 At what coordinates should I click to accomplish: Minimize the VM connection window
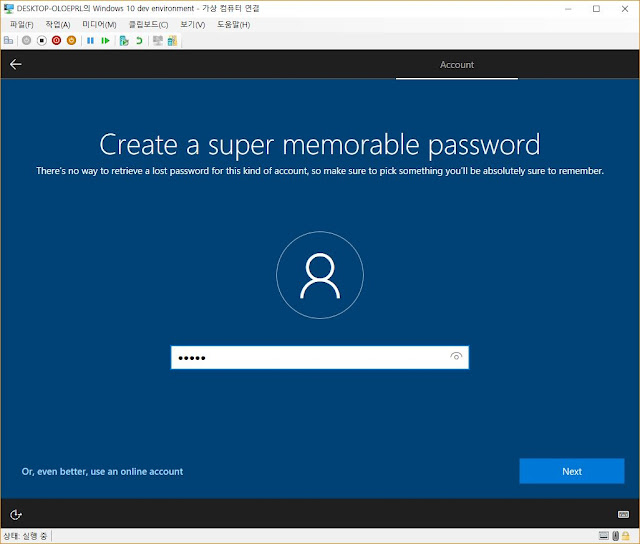pyautogui.click(x=568, y=9)
